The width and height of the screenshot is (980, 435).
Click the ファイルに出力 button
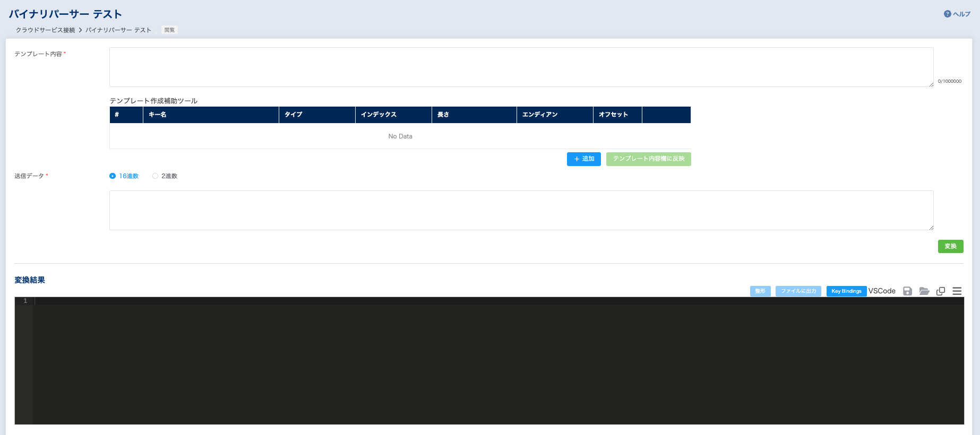[798, 291]
